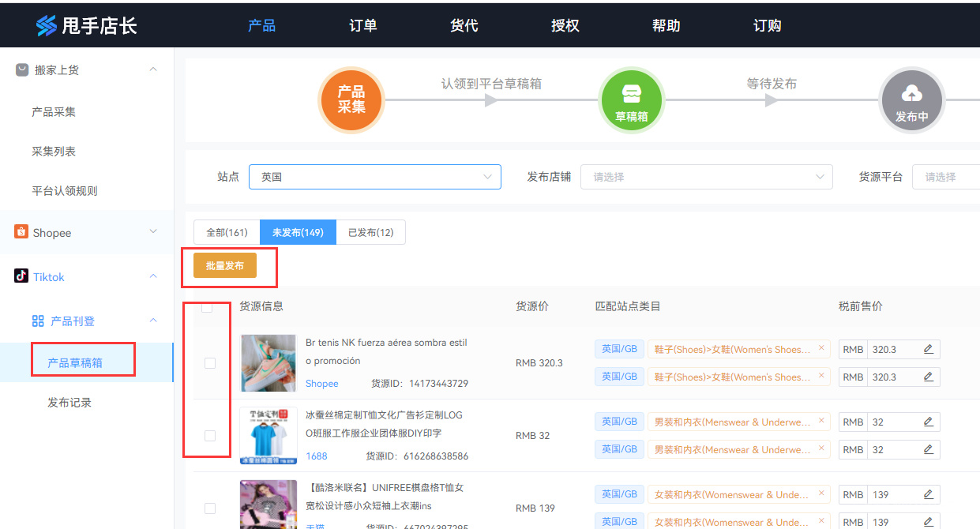Switch to the 已发布(12) tab
This screenshot has height=529, width=980.
[x=370, y=232]
